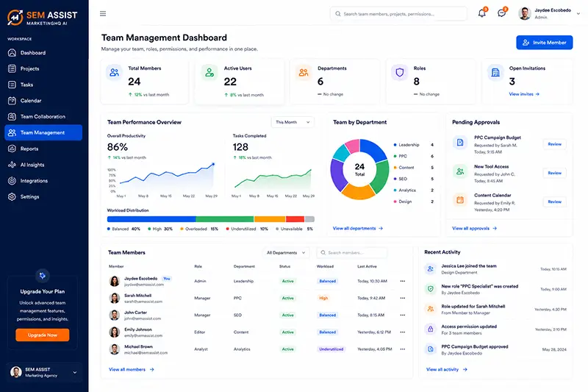Click the SEM Assist logo

(43, 17)
